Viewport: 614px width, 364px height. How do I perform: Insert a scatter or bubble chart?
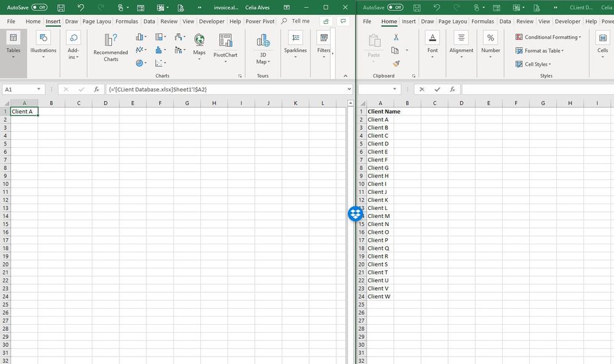point(160,63)
